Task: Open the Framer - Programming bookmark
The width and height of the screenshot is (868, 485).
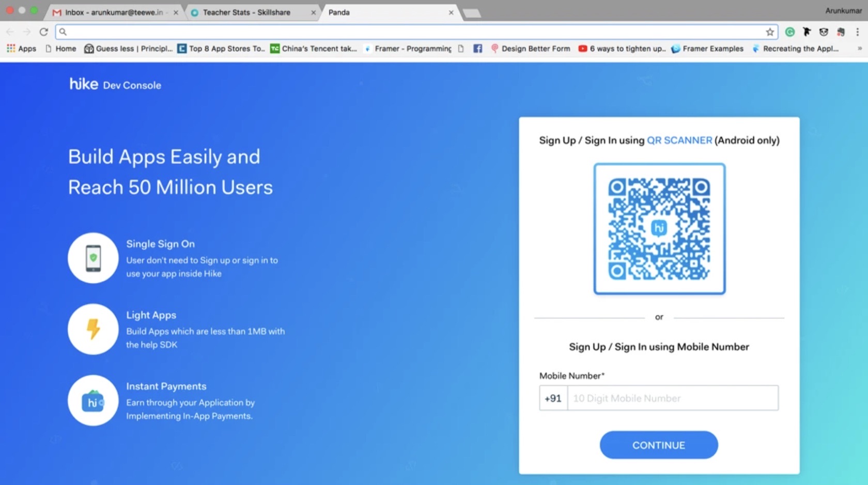Action: 408,49
